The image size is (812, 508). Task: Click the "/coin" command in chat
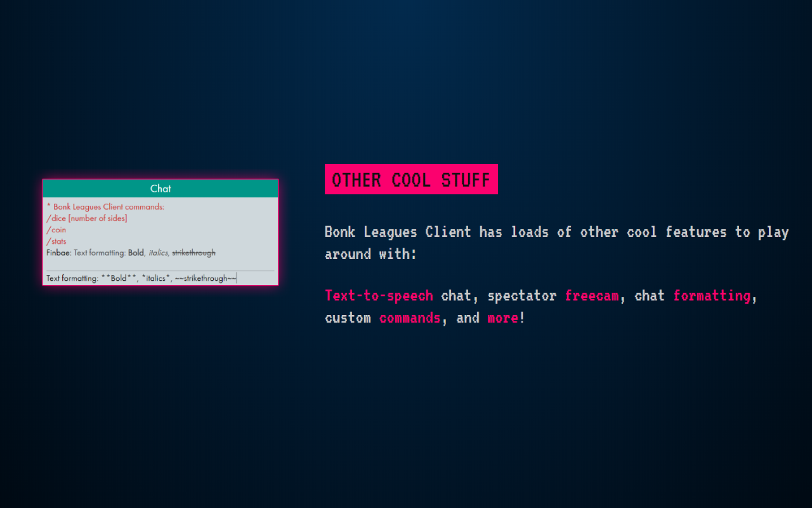[x=56, y=230]
